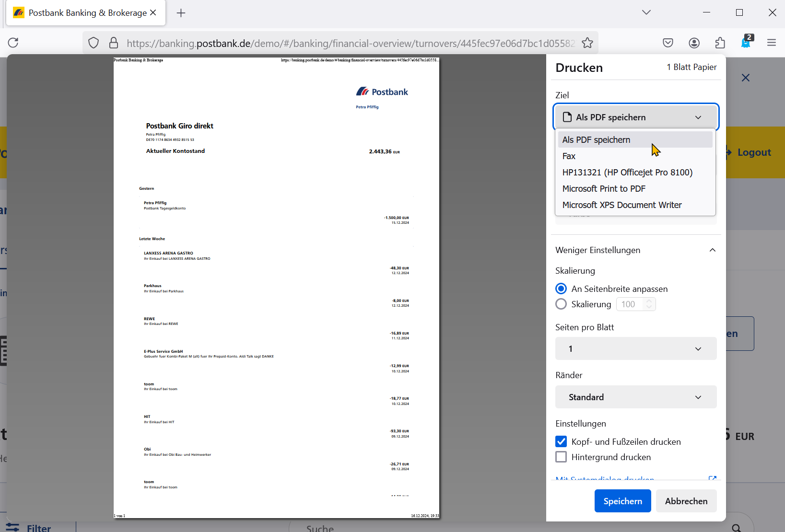Choose Fax as print destination
Image resolution: width=785 pixels, height=532 pixels.
click(x=635, y=156)
